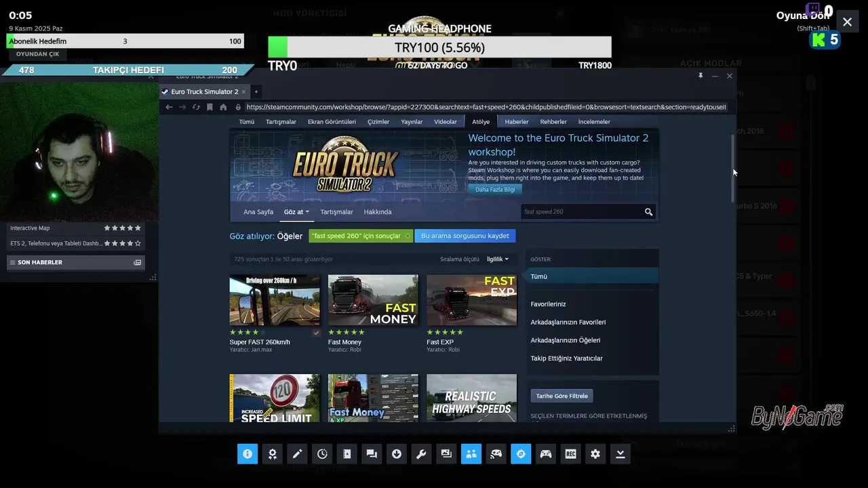Open the Fast Money mod thumbnail

tap(373, 300)
